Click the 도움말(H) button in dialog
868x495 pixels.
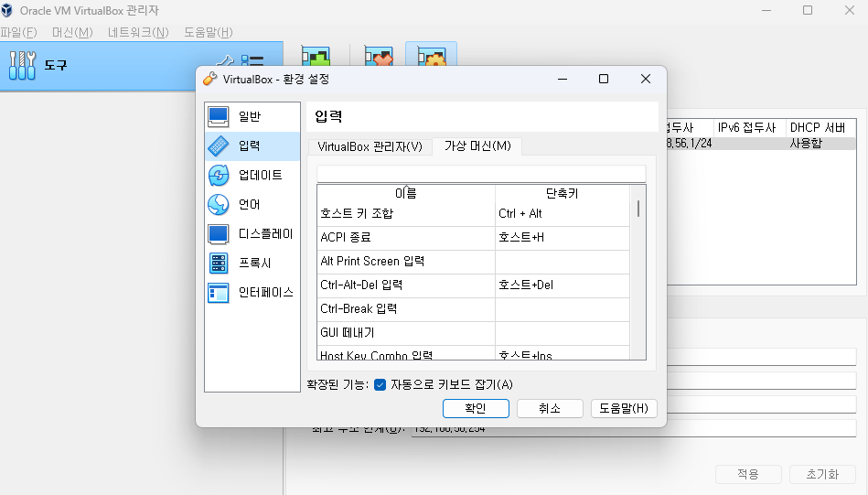(624, 409)
